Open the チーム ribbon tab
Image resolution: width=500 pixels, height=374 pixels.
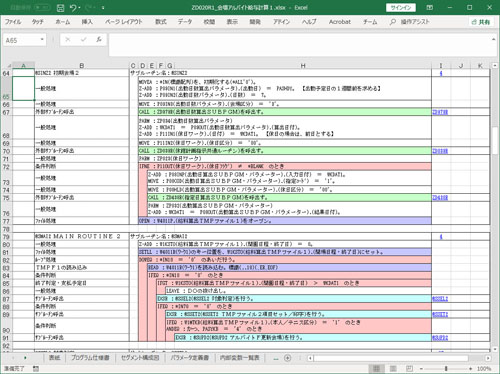click(370, 22)
